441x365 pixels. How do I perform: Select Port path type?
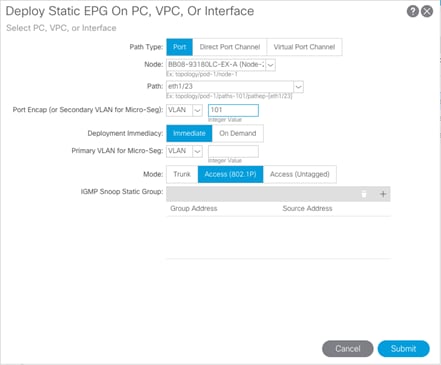point(179,47)
